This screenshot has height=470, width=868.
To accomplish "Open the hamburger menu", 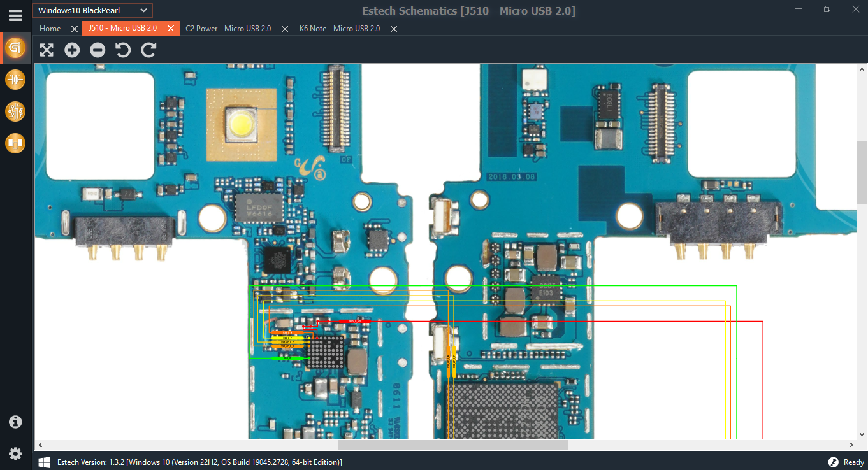I will (x=15, y=15).
